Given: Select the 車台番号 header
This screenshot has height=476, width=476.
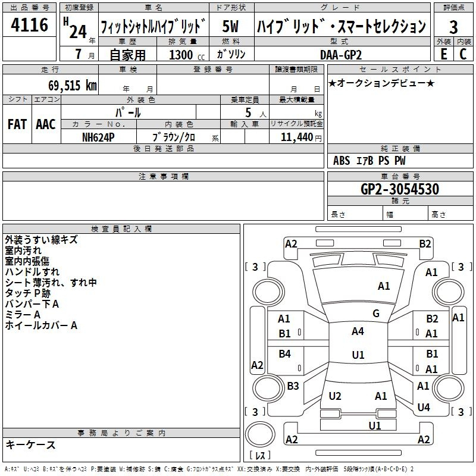Looking at the screenshot, I should pyautogui.click(x=400, y=176).
